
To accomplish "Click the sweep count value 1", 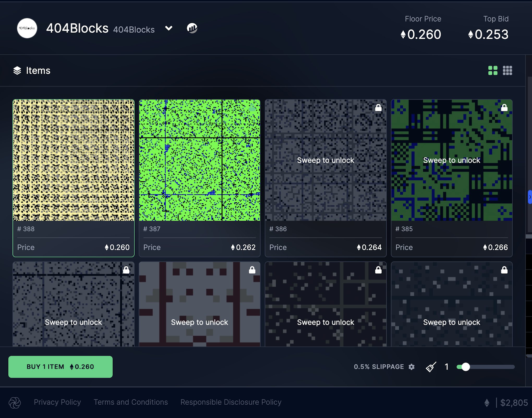I will (447, 367).
